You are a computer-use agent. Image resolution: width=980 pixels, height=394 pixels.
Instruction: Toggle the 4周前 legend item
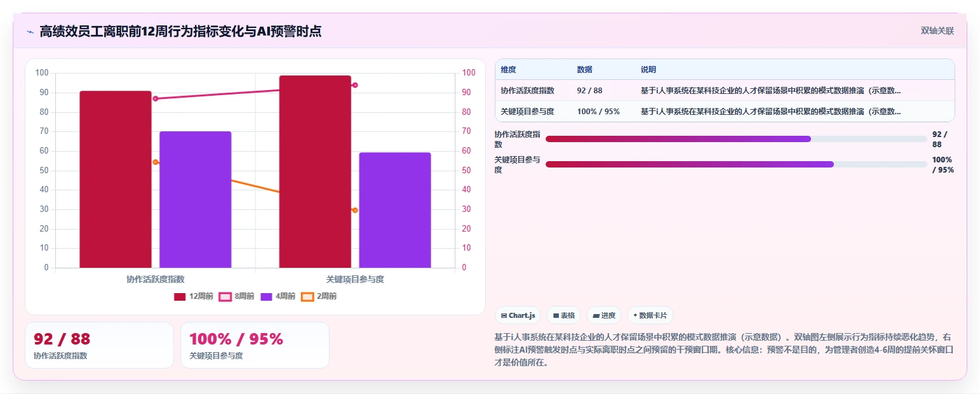(278, 296)
